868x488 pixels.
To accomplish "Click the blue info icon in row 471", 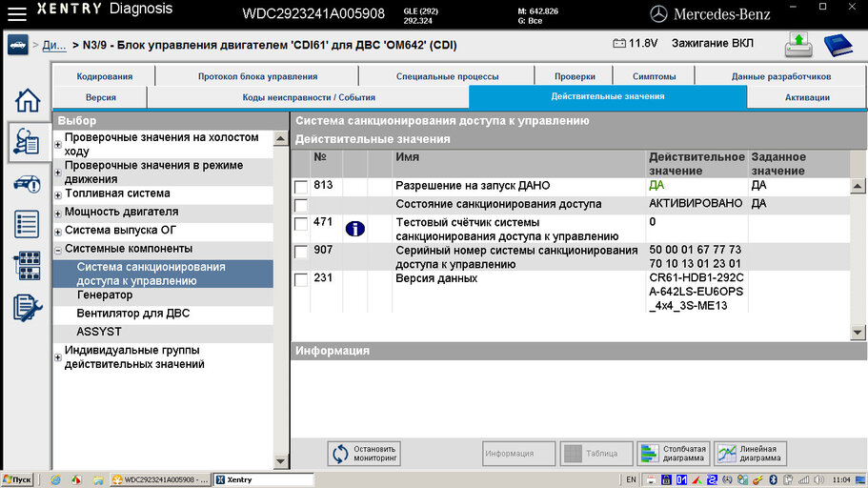I will [x=354, y=229].
